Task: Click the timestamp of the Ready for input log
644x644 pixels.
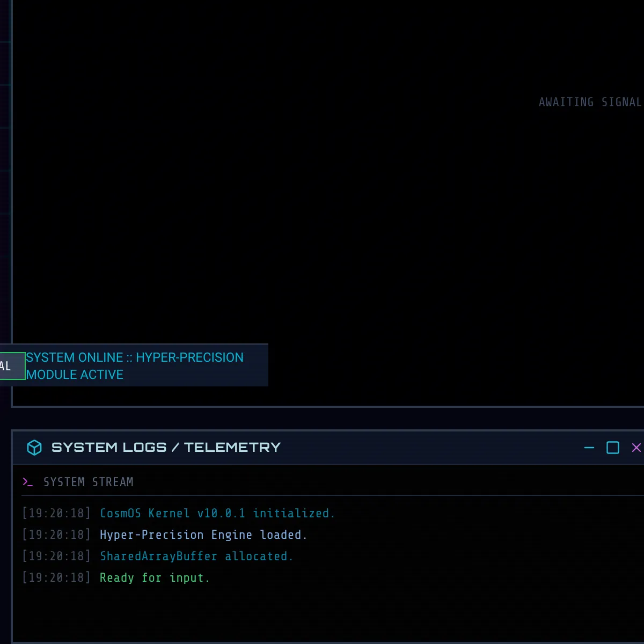Action: 56,577
